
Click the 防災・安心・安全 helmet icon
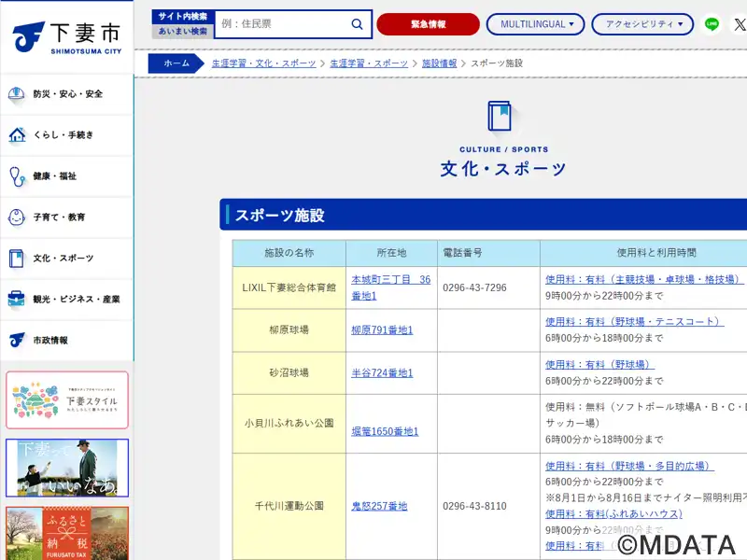click(x=17, y=94)
